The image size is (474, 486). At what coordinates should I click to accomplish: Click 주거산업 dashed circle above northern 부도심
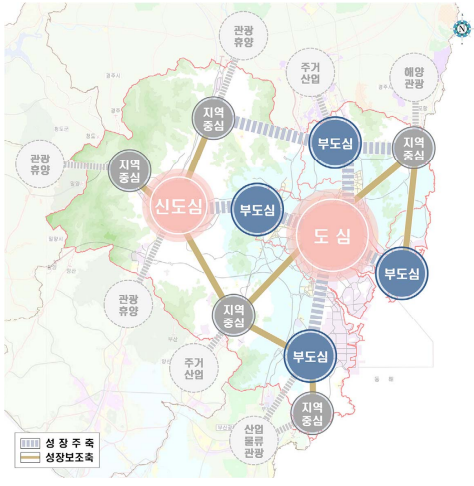tap(310, 72)
